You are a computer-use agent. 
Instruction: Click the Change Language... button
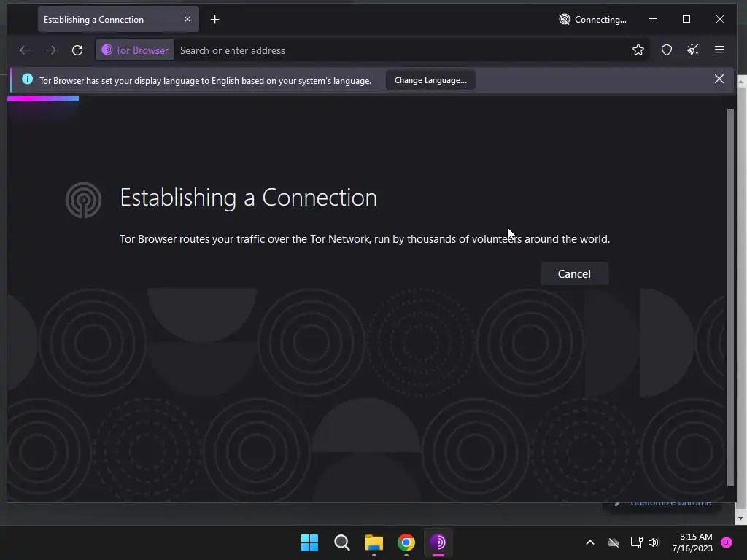430,80
